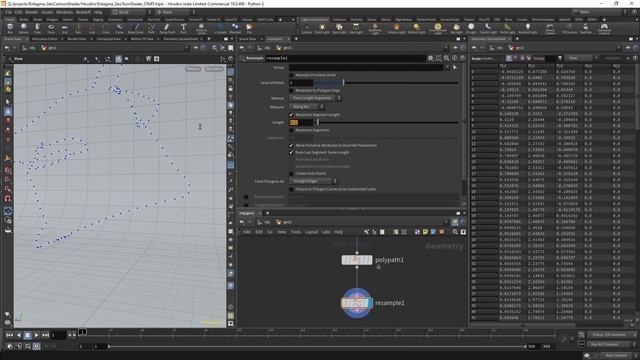The image size is (640, 360).
Task: Add a Spot Light from the shelf
Action: [339, 28]
